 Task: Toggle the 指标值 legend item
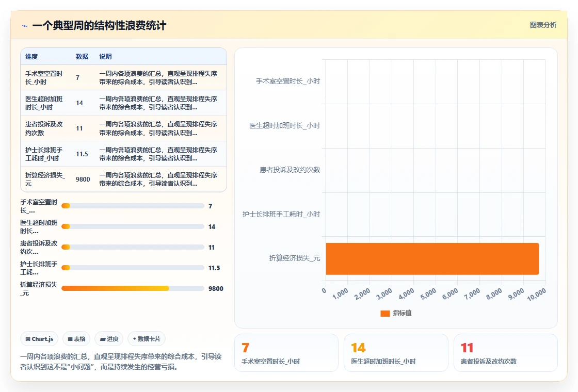[396, 313]
